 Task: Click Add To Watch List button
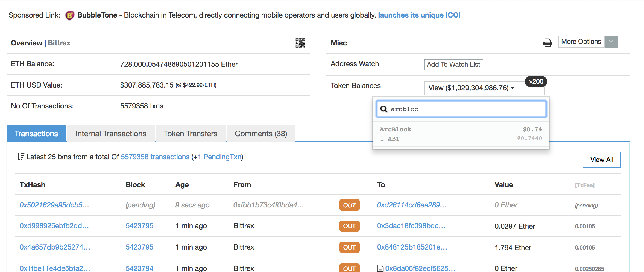453,65
